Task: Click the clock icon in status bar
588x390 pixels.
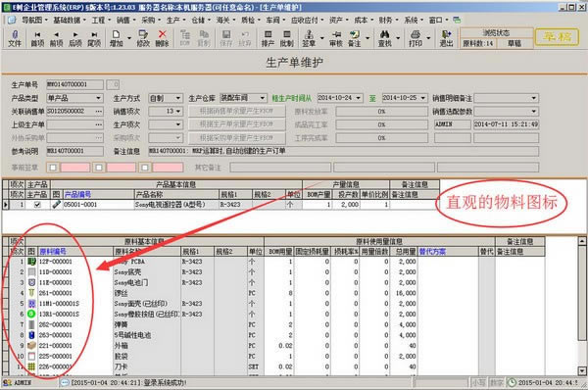Action: pos(512,382)
